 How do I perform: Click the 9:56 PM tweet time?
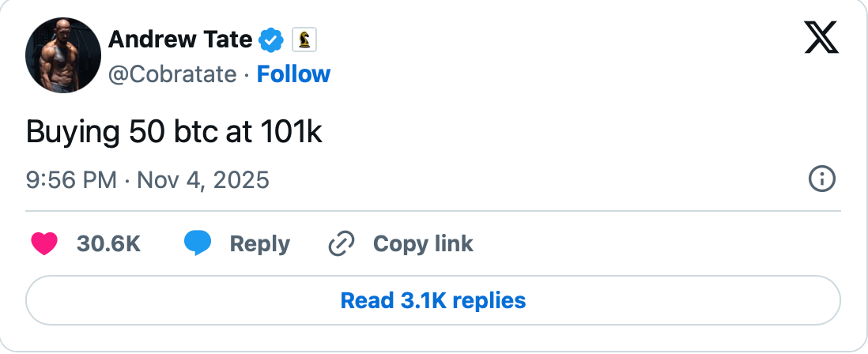(x=71, y=181)
